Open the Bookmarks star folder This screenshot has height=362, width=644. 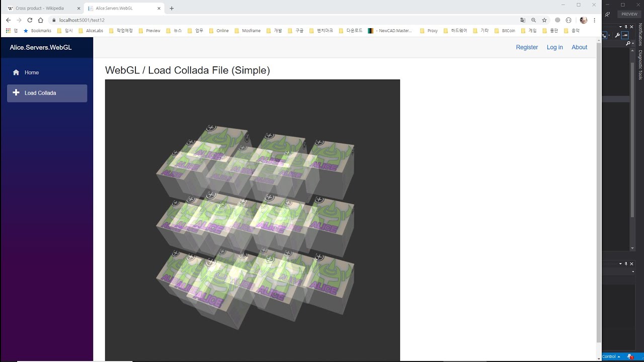[37, 31]
